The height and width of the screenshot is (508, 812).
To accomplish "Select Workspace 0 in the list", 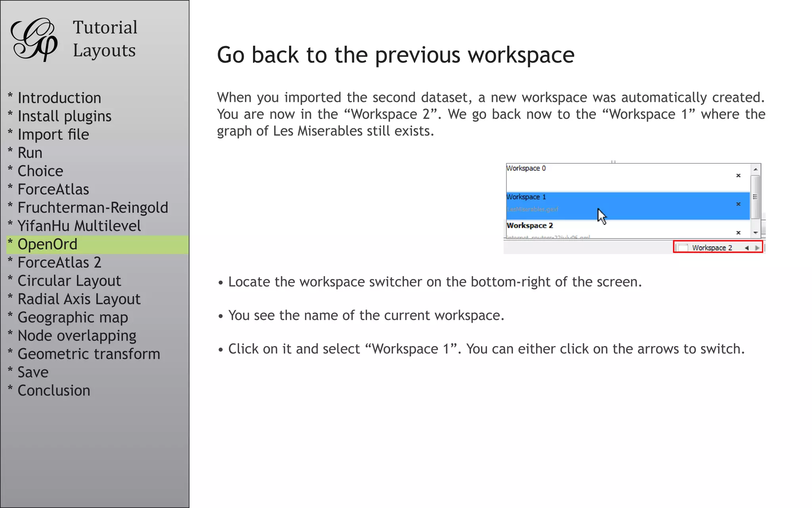I will (x=628, y=177).
